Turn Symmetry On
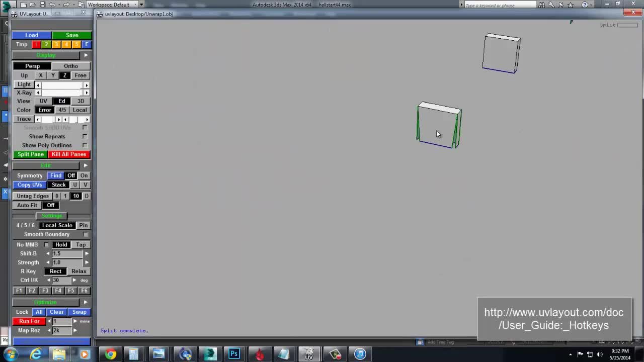This screenshot has height=362, width=644. 84,175
